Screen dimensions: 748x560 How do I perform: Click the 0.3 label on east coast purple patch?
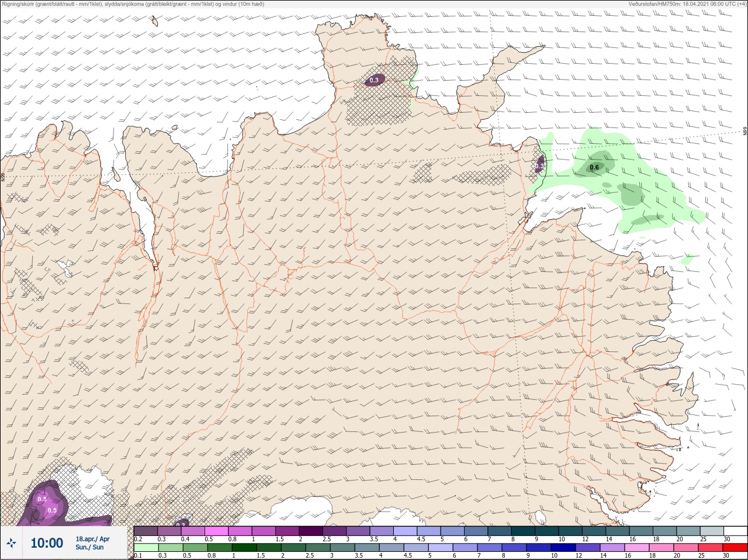[539, 166]
